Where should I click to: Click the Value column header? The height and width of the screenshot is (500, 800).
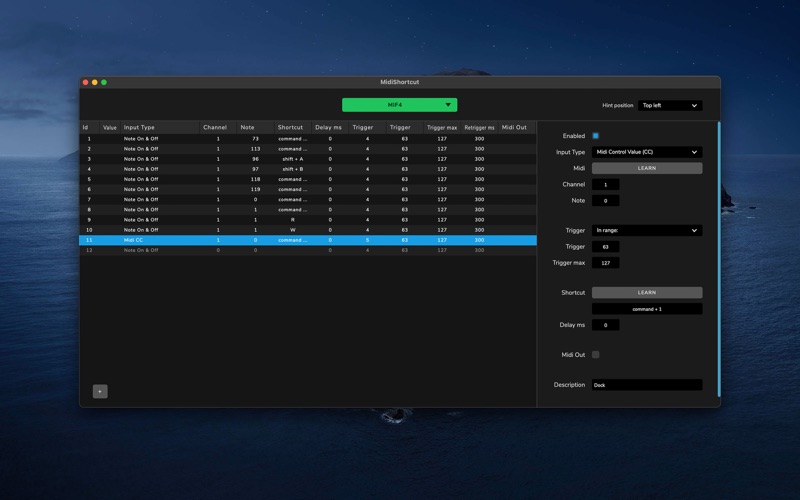(110, 127)
